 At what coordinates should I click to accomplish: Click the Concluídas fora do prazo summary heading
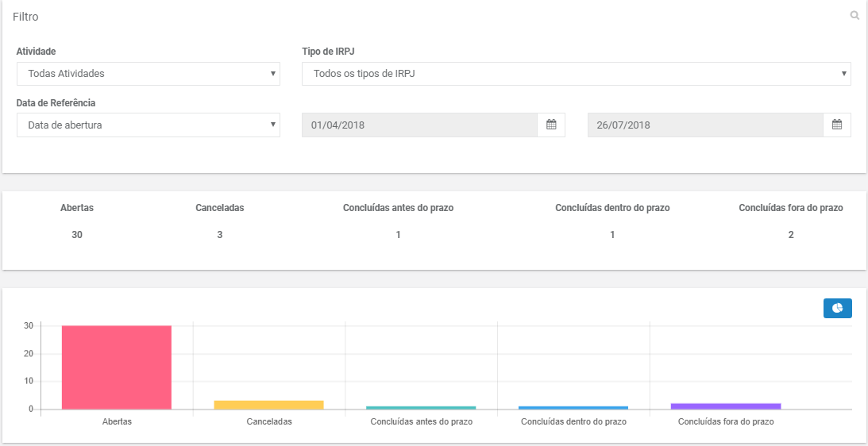coord(791,208)
